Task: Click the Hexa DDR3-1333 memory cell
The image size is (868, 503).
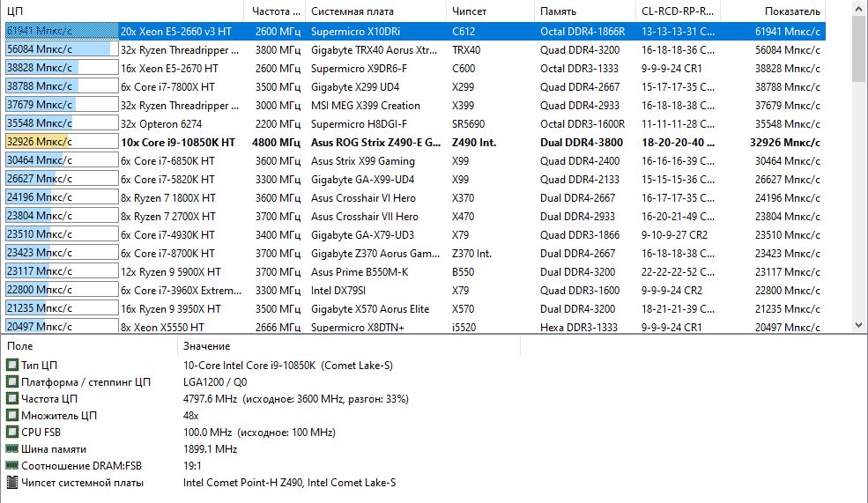Action: (578, 327)
